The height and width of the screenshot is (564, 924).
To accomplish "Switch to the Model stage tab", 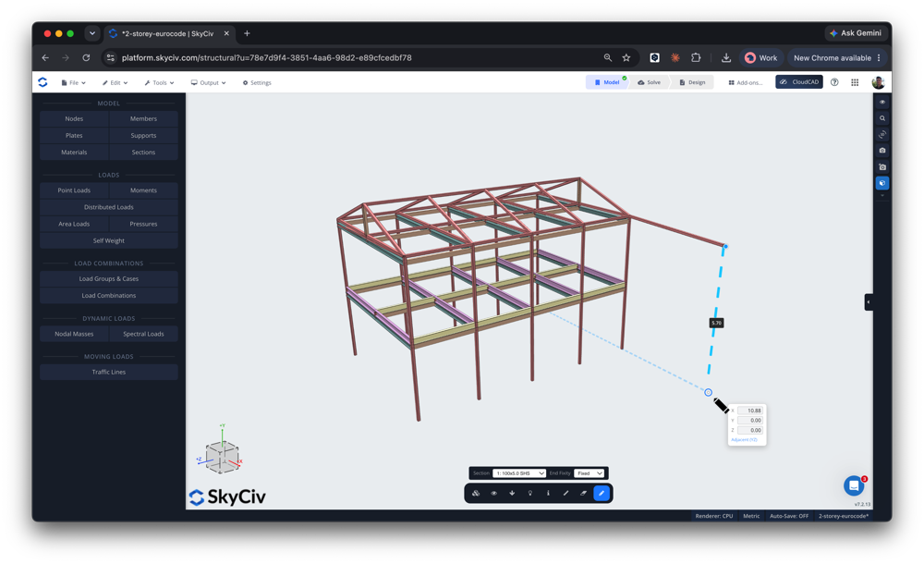I will tap(607, 82).
